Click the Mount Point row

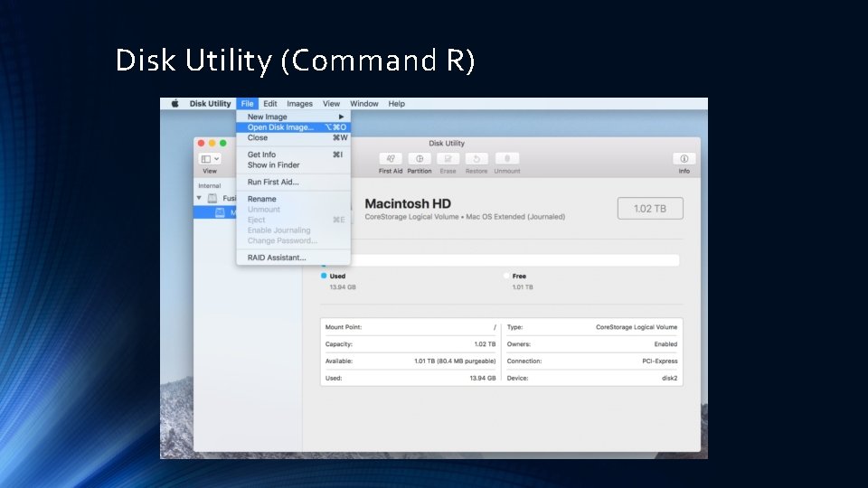point(410,327)
